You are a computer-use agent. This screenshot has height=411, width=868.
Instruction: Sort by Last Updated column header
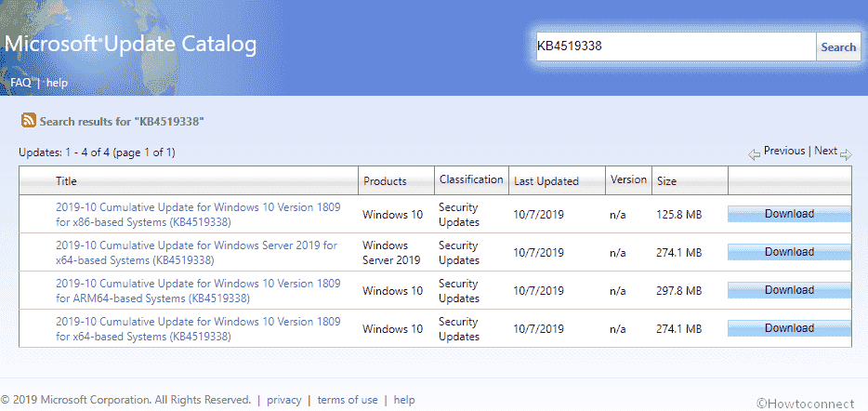click(546, 181)
